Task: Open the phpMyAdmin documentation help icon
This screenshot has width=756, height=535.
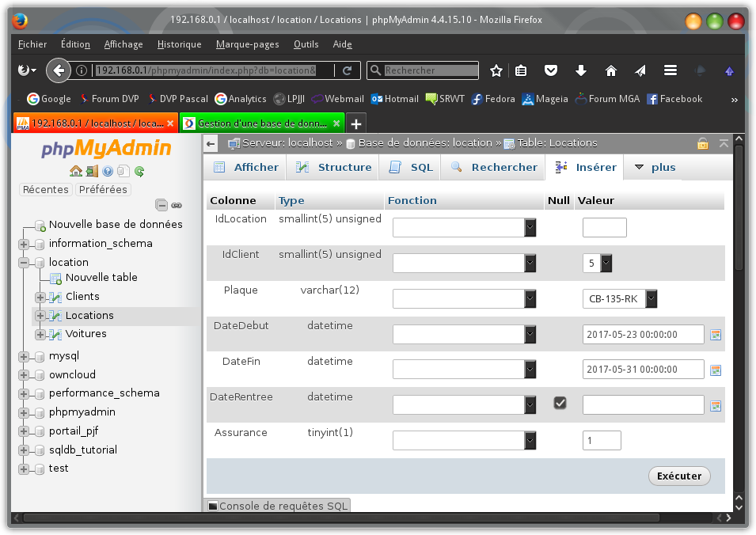Action: (x=108, y=171)
